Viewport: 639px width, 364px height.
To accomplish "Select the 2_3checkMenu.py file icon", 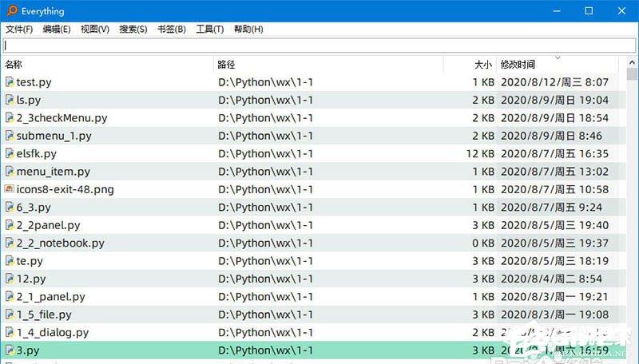I will click(x=10, y=117).
